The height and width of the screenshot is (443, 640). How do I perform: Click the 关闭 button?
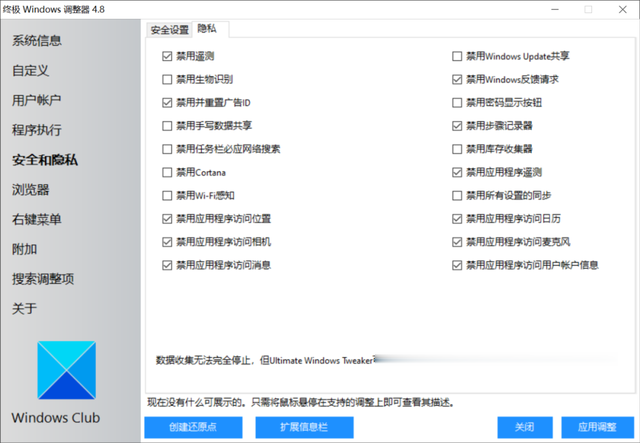pyautogui.click(x=525, y=427)
